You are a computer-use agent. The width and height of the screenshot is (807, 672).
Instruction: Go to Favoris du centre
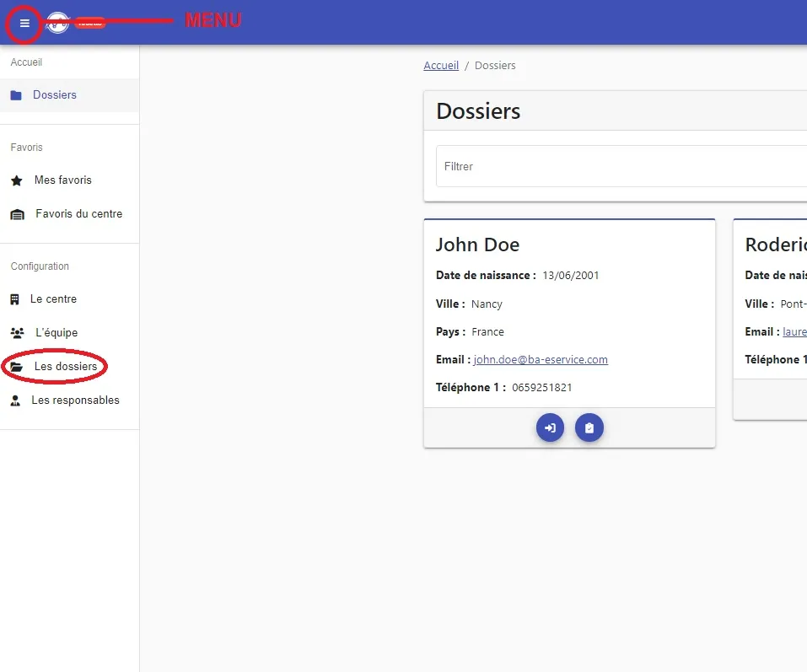[x=69, y=214]
